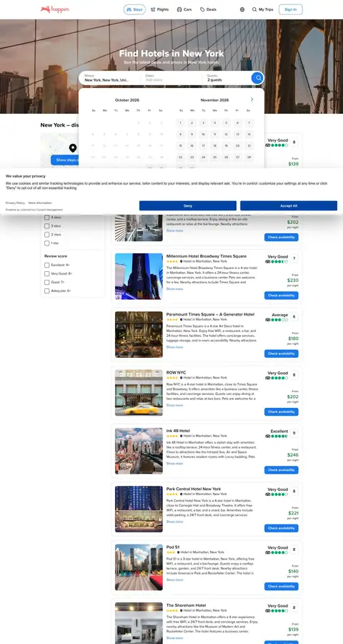Check the 3 stars filter

(46, 226)
